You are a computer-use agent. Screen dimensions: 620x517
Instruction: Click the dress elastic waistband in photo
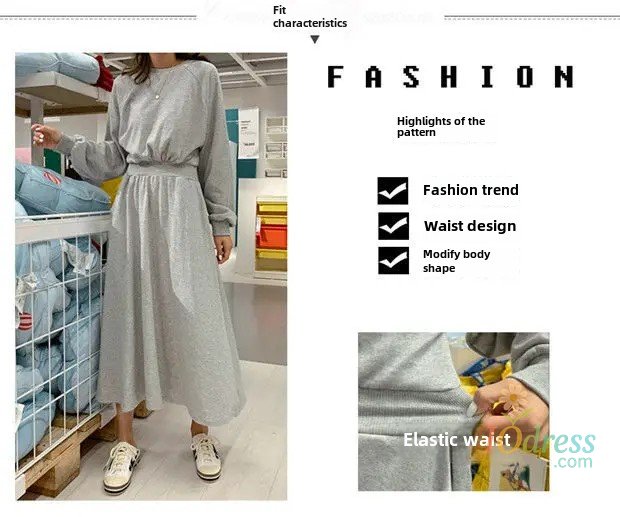pyautogui.click(x=161, y=172)
